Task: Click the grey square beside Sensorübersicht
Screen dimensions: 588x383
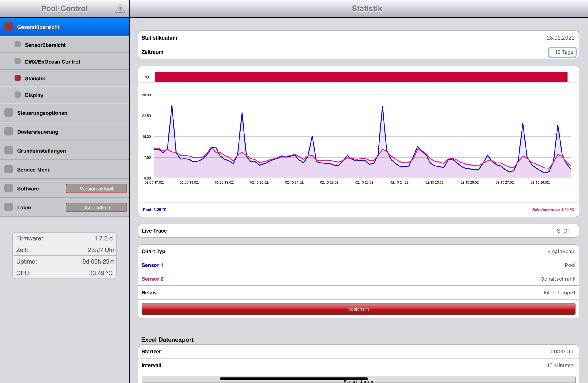Action: (18, 44)
